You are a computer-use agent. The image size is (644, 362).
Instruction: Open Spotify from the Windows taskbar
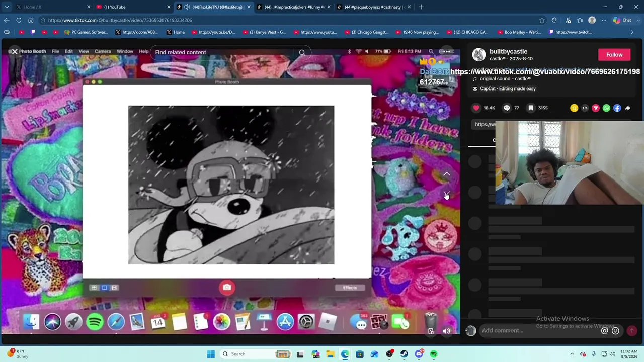[x=434, y=354]
